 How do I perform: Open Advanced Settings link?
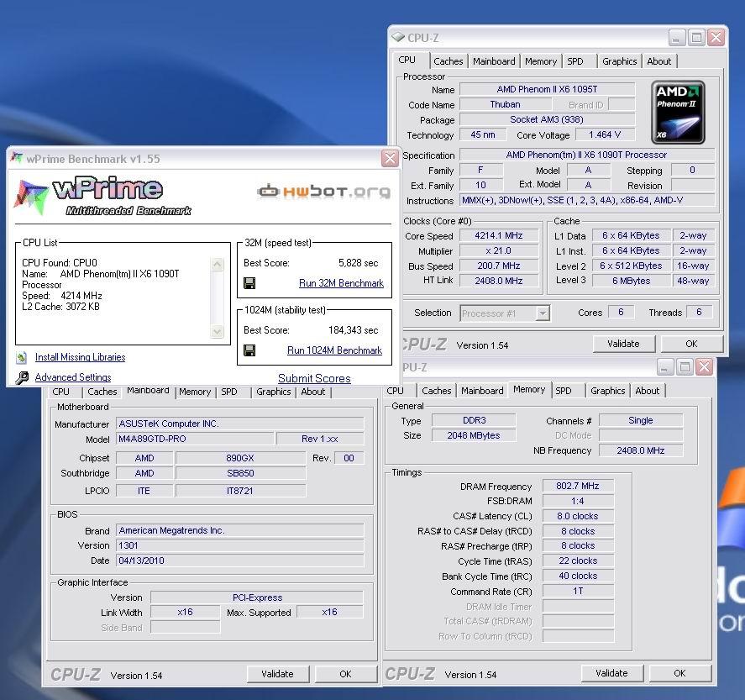point(73,377)
